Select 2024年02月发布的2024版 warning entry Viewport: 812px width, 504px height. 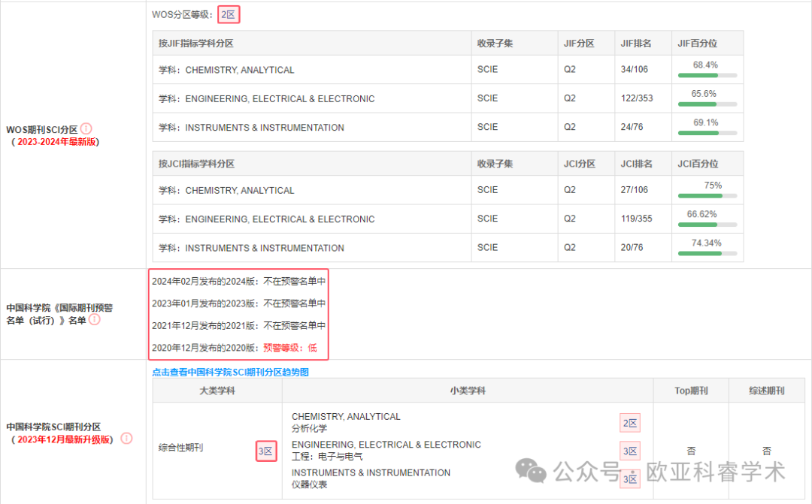(239, 281)
